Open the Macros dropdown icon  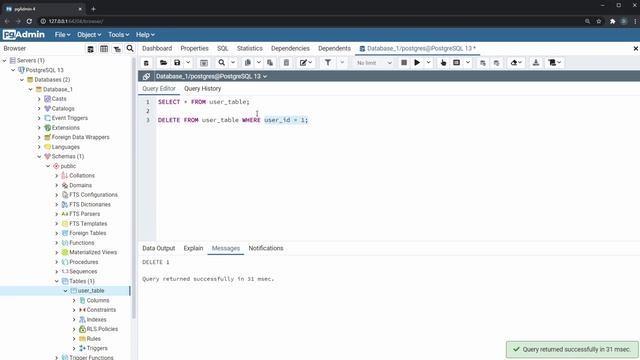pyautogui.click(x=555, y=63)
